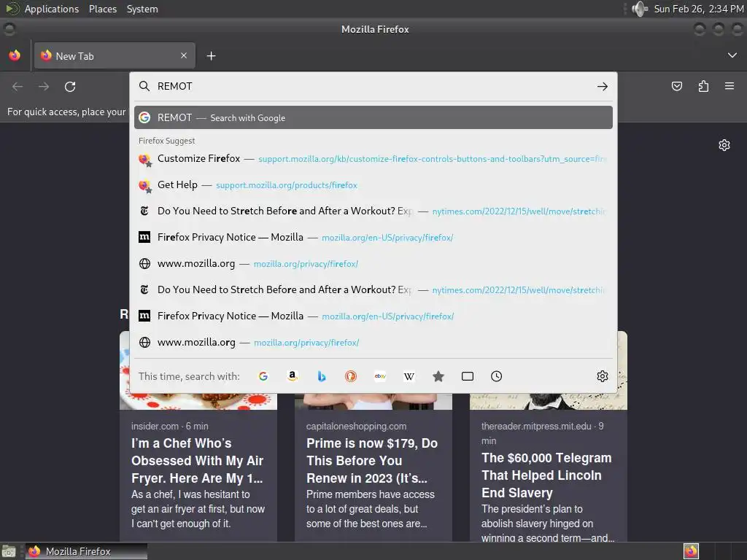Image resolution: width=747 pixels, height=560 pixels.
Task: Click Firefox icon in bottom-right panel
Action: (691, 551)
